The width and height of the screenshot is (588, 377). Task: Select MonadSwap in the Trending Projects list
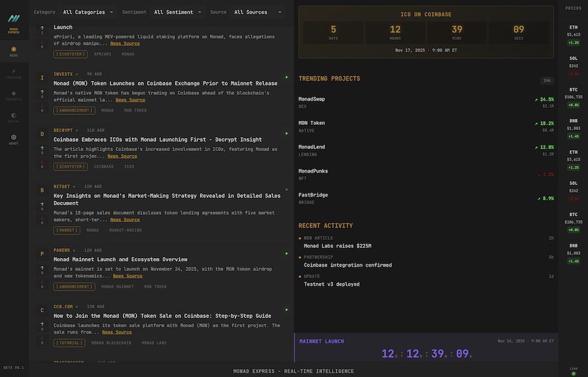tap(312, 99)
